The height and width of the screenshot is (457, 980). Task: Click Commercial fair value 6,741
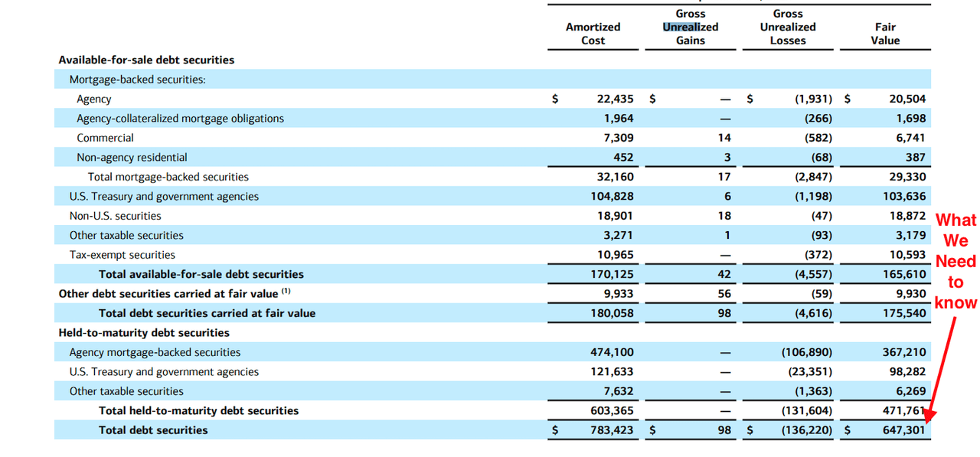click(911, 138)
